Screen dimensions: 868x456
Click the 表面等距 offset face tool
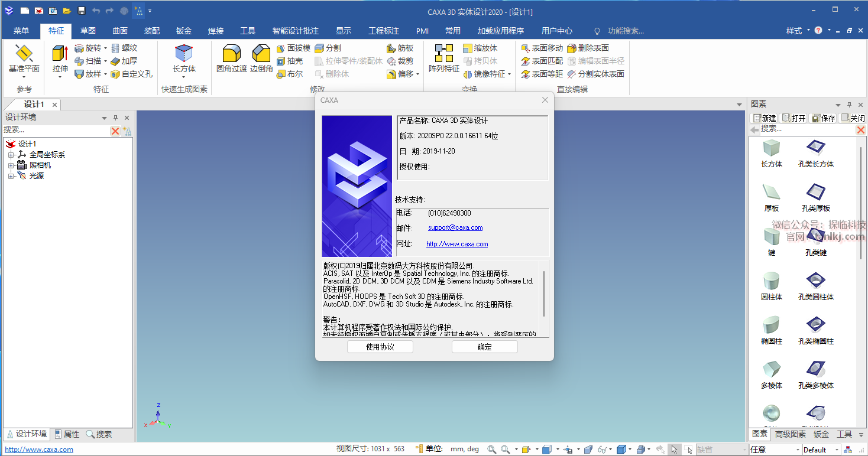(x=542, y=74)
